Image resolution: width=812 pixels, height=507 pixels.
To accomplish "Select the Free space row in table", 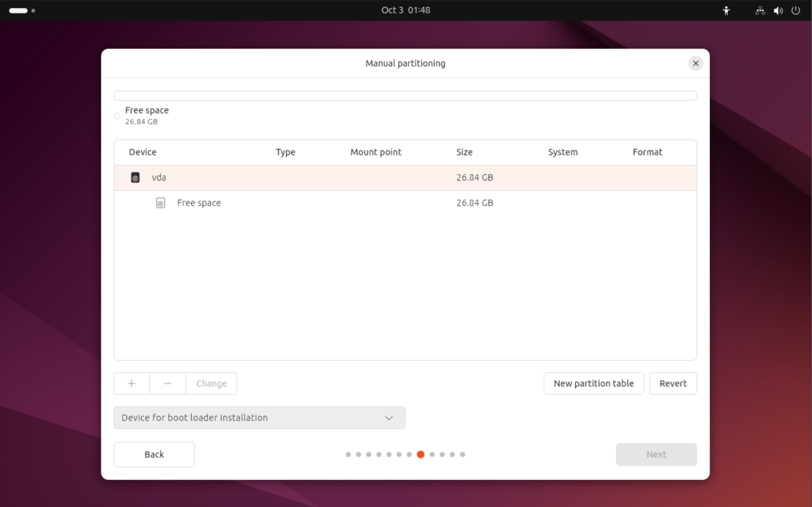I will (x=405, y=203).
